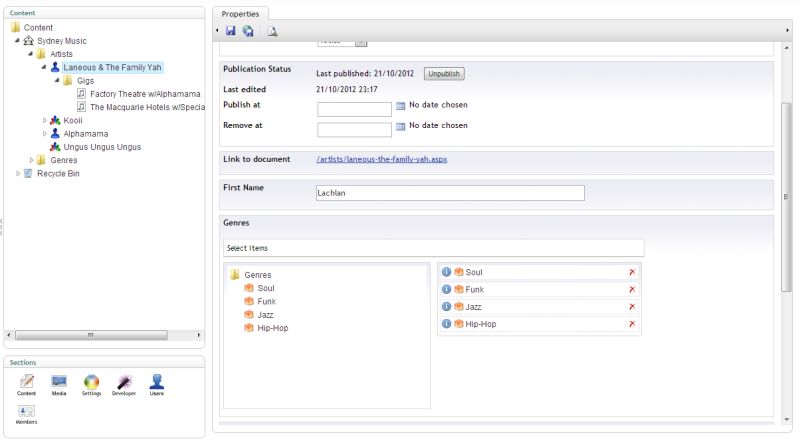Select the Gigs folder in tree
800x443 pixels.
[85, 81]
